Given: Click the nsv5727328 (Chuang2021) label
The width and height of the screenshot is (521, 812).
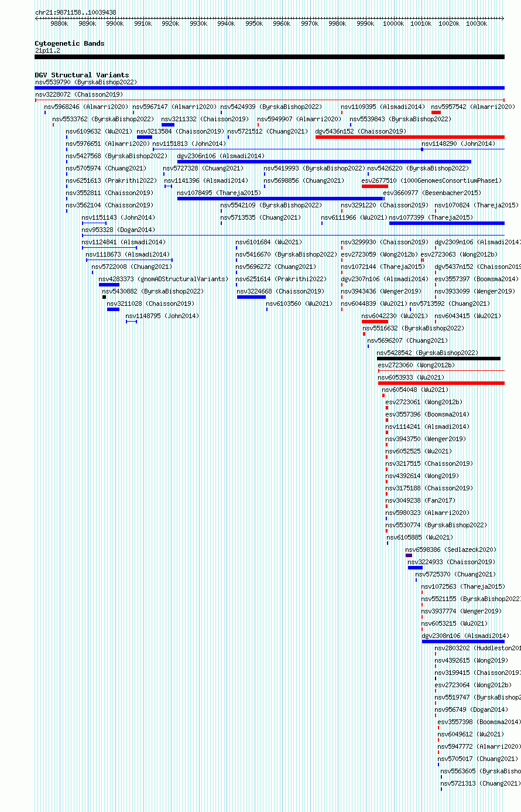Looking at the screenshot, I should pyautogui.click(x=204, y=168).
